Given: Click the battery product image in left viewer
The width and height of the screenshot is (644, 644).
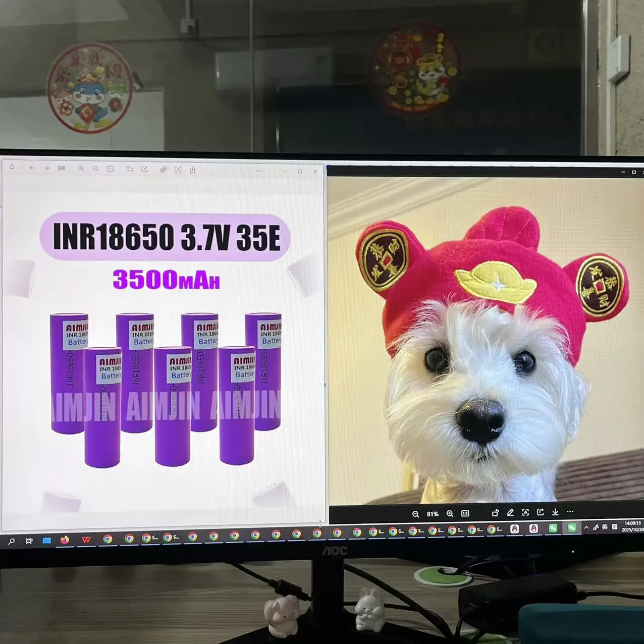Looking at the screenshot, I should point(164,353).
